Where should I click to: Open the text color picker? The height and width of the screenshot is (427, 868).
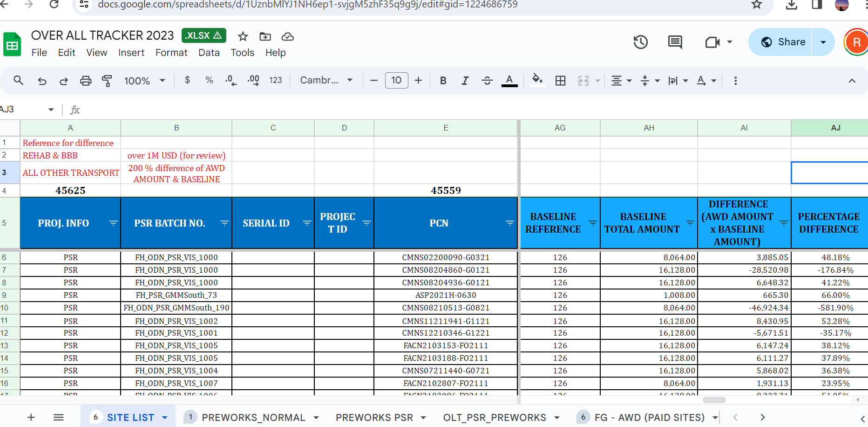click(x=509, y=80)
